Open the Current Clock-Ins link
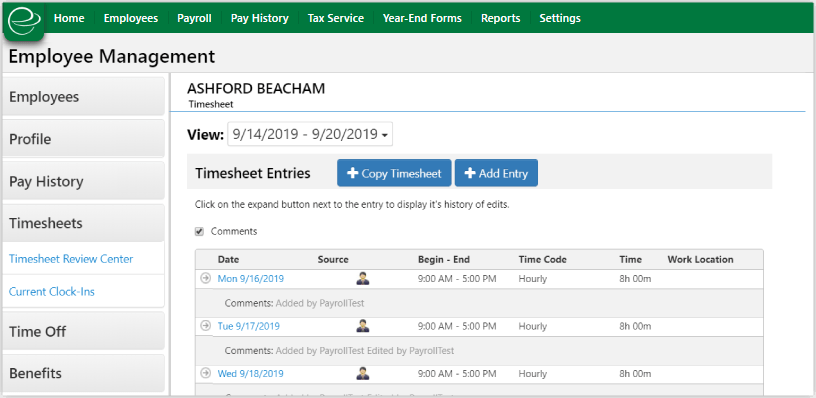Image resolution: width=816 pixels, height=398 pixels. point(52,291)
